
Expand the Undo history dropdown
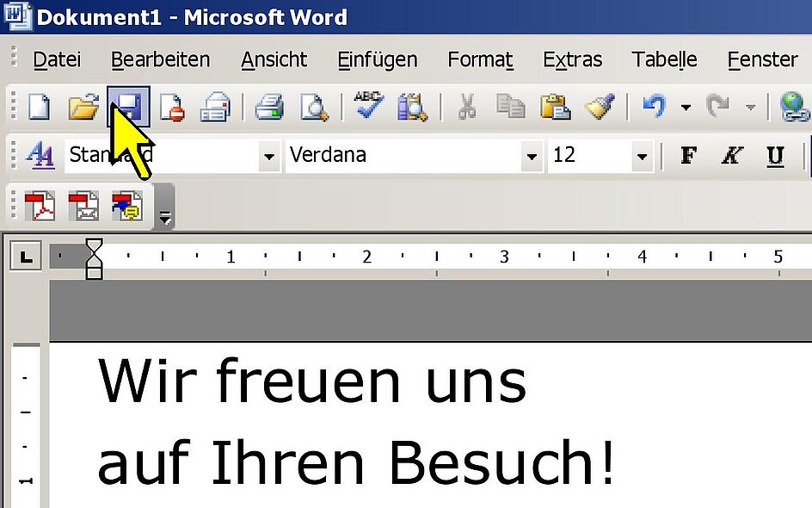tap(686, 107)
